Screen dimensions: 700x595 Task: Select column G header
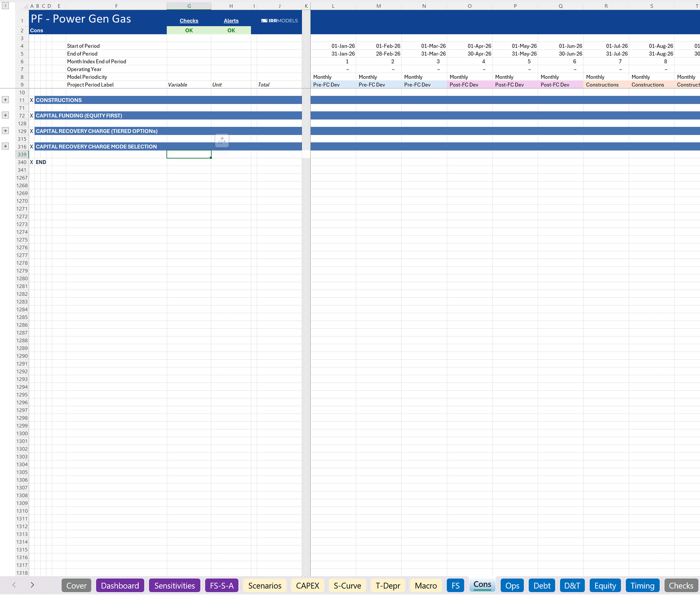pyautogui.click(x=189, y=6)
